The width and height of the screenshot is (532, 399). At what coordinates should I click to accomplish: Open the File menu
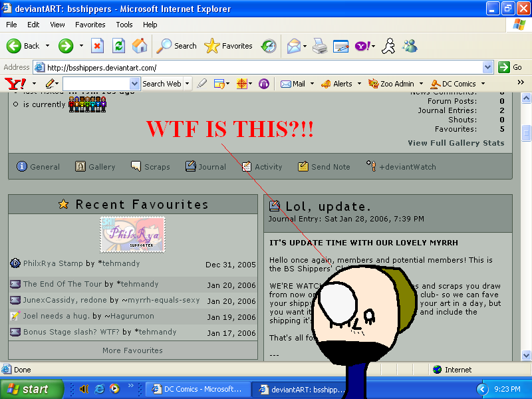point(11,25)
